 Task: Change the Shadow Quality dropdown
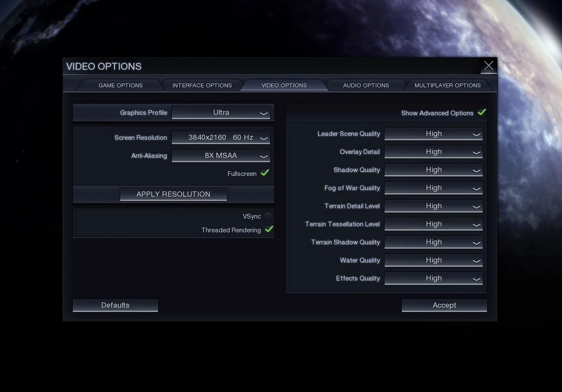click(x=434, y=170)
